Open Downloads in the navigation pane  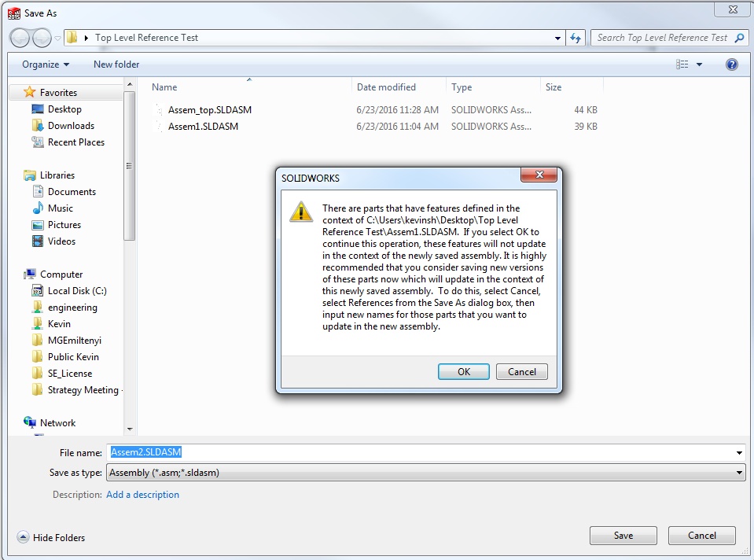(x=72, y=126)
